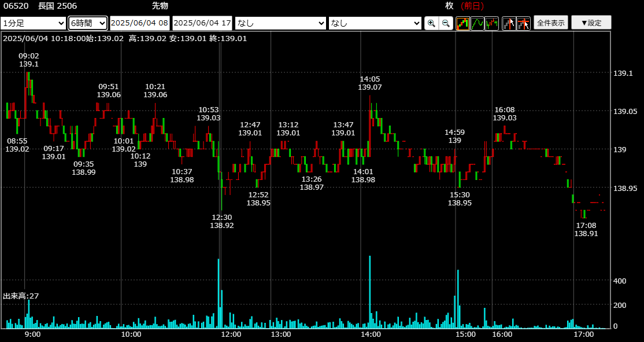
Task: Switch to bar (OHLC) chart type icon
Action: [491, 23]
